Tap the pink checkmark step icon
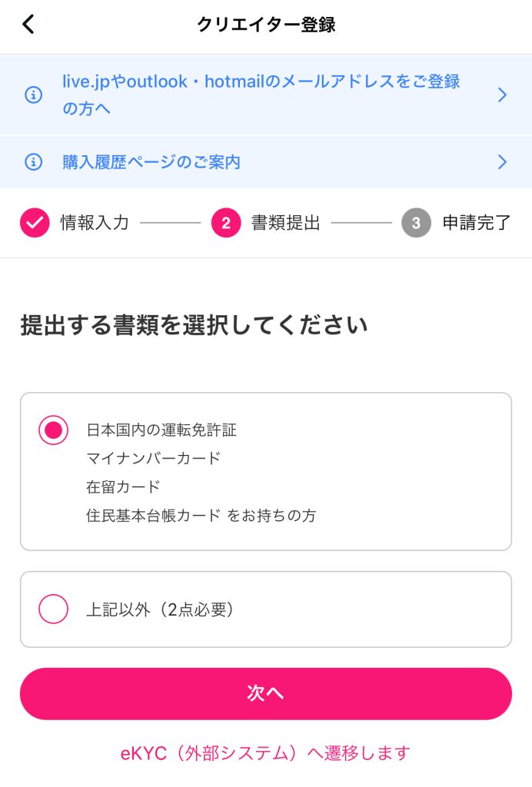The height and width of the screenshot is (787, 532). (35, 223)
